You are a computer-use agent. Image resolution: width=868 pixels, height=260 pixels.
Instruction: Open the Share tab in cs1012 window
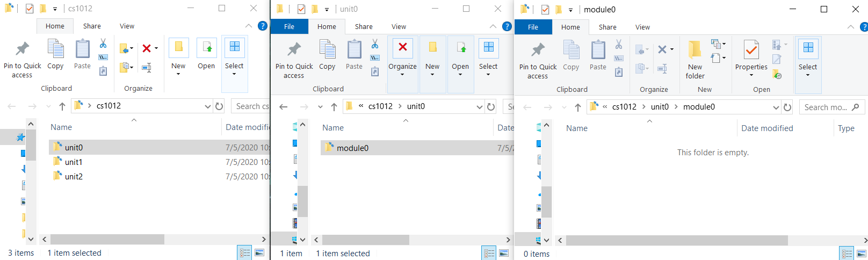tap(92, 26)
